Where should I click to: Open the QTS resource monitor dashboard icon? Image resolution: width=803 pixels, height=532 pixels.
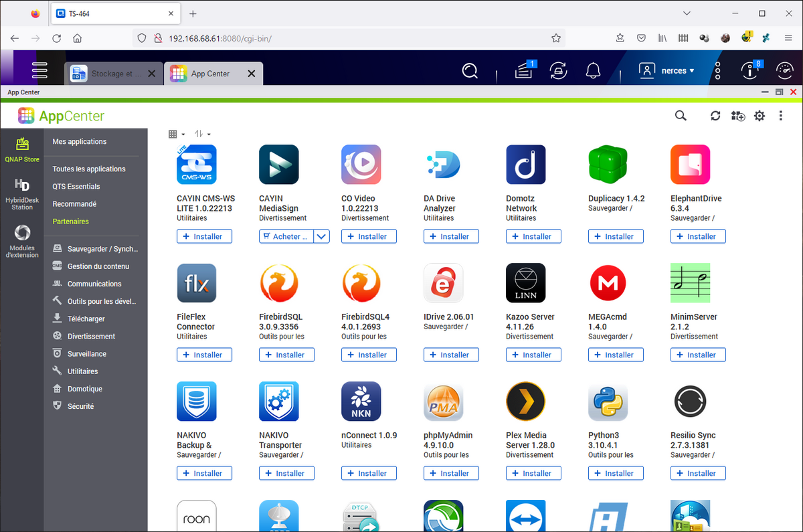(784, 70)
